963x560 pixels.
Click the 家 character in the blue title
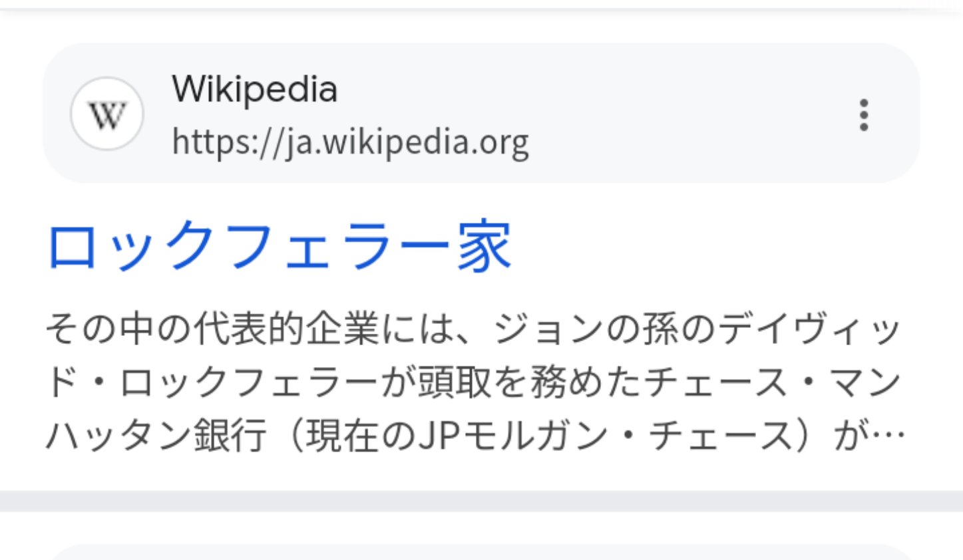click(x=484, y=247)
